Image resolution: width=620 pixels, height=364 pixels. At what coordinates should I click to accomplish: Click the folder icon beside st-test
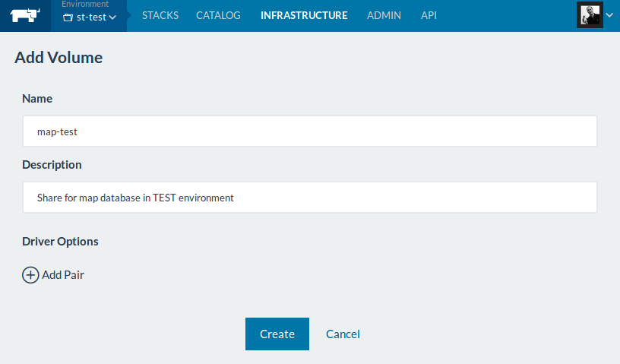click(x=68, y=17)
